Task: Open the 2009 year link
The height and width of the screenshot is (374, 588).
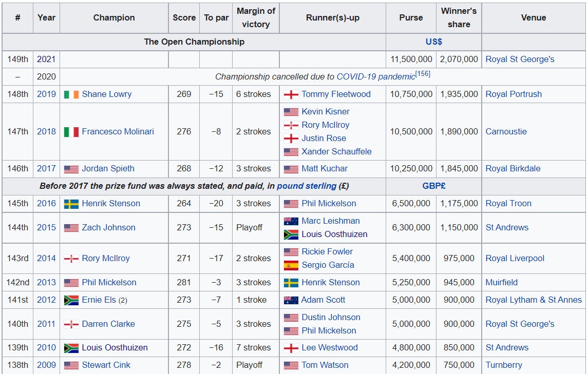Action: pos(46,365)
